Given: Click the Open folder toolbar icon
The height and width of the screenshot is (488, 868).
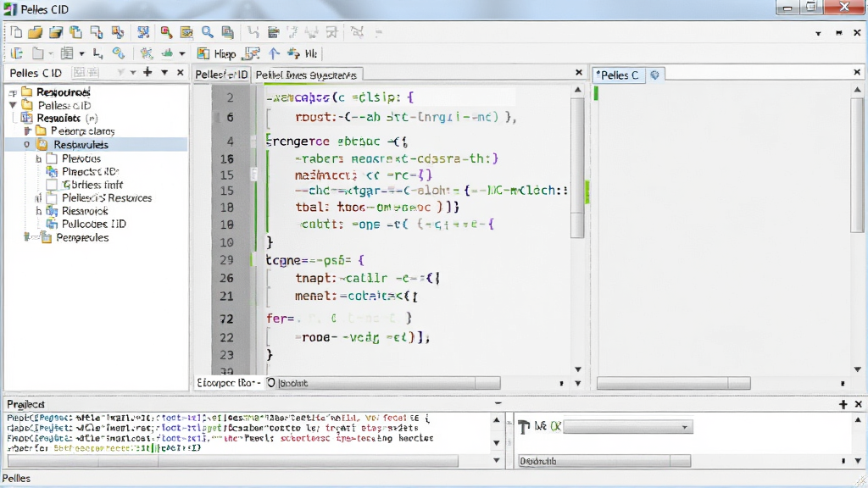Looking at the screenshot, I should [36, 33].
